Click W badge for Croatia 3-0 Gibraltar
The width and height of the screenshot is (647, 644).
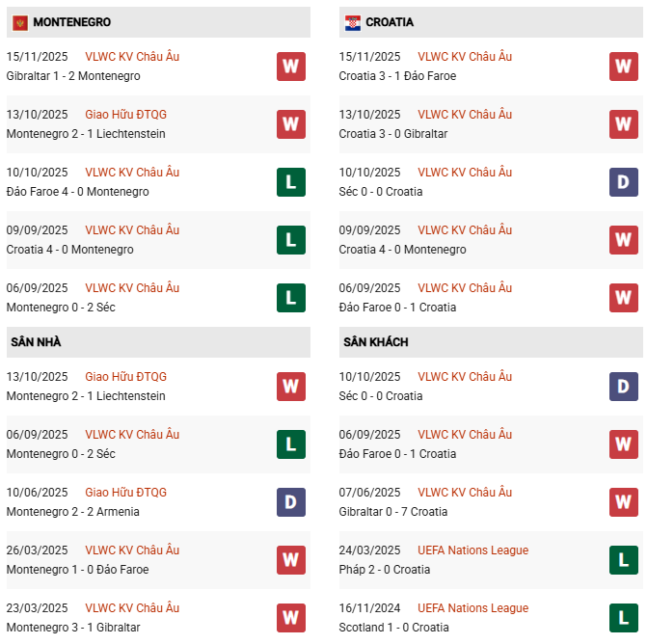coord(623,124)
